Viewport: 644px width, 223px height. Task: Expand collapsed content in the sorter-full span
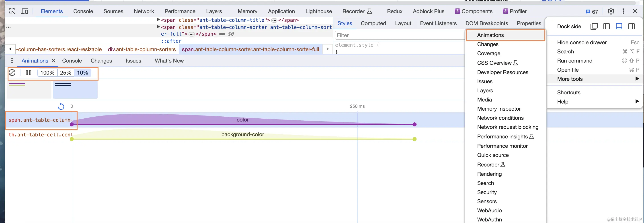[191, 34]
